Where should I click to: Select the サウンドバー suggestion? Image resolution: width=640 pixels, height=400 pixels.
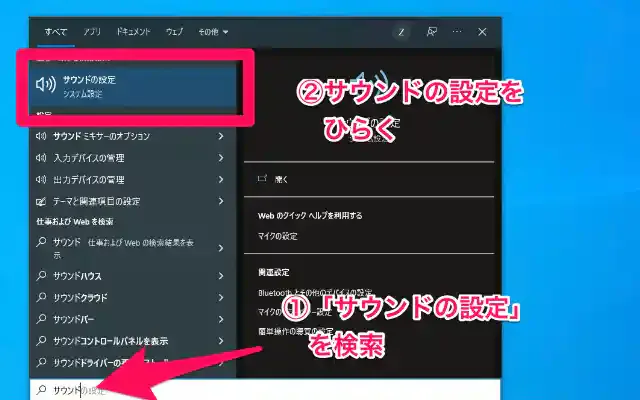click(x=133, y=319)
